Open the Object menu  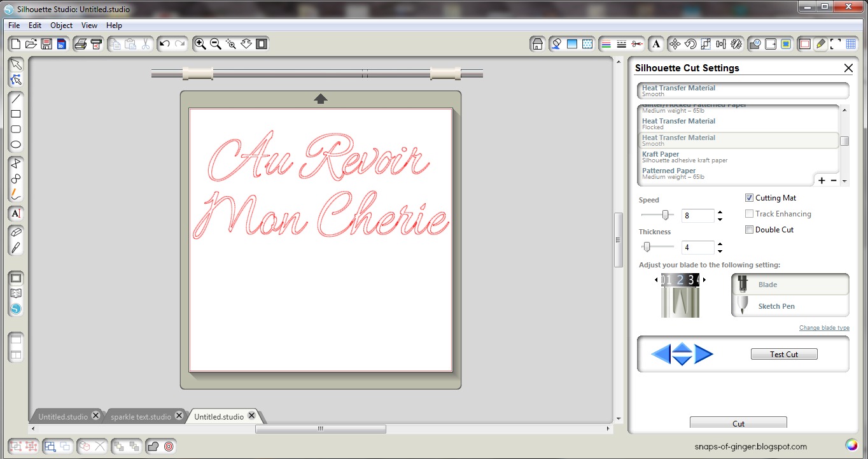pos(62,25)
